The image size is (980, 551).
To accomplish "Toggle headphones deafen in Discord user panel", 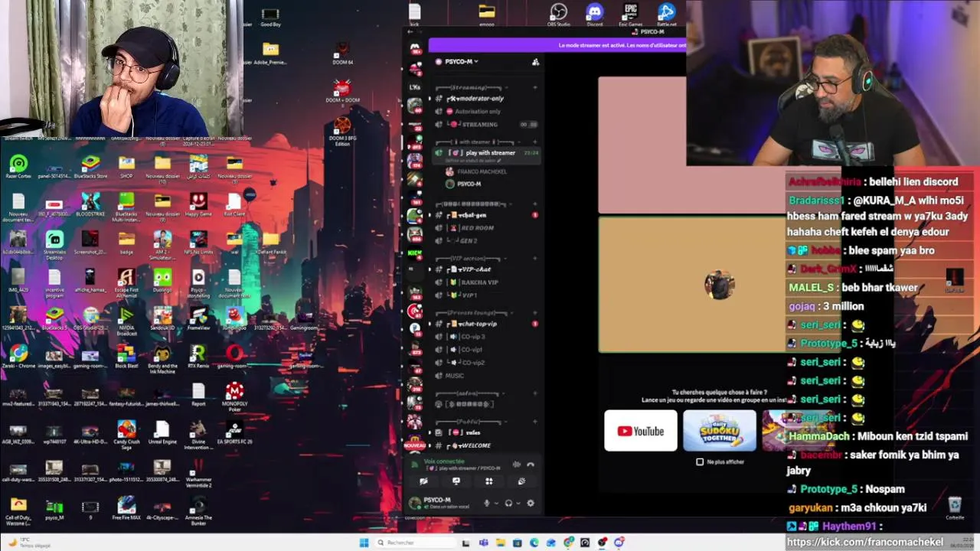I will [x=508, y=503].
